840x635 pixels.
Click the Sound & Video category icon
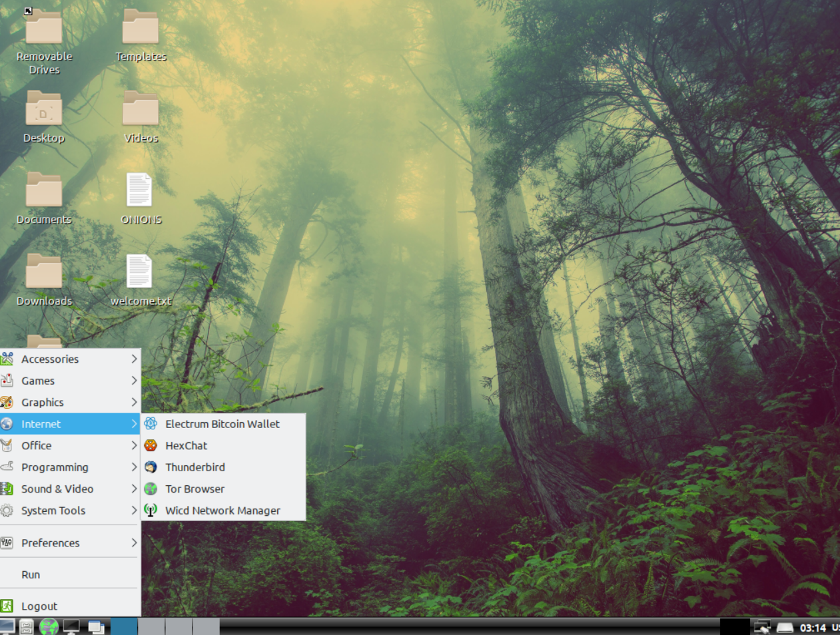point(7,489)
